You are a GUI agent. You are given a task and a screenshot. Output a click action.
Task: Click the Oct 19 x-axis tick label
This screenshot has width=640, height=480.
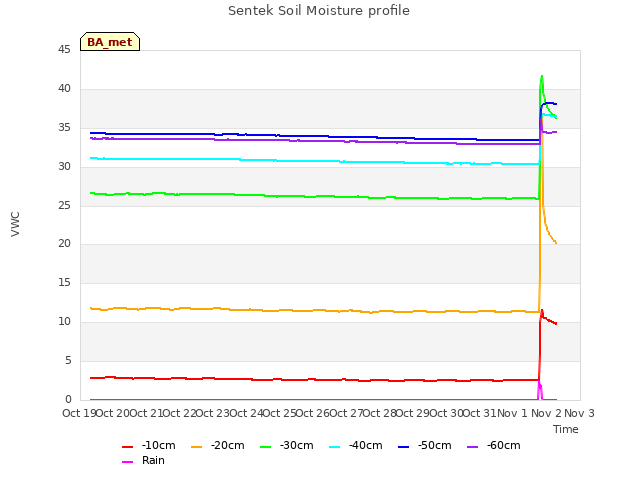coord(79,413)
